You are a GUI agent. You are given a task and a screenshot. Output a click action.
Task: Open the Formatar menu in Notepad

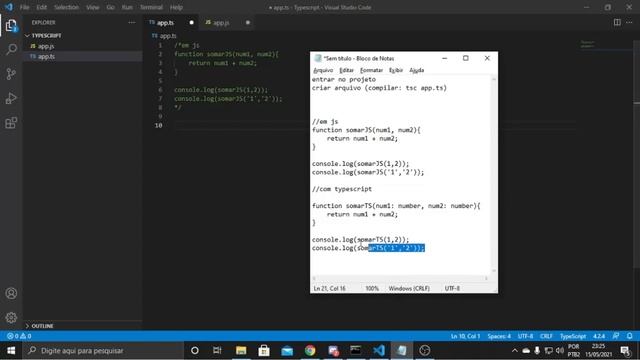click(x=371, y=70)
